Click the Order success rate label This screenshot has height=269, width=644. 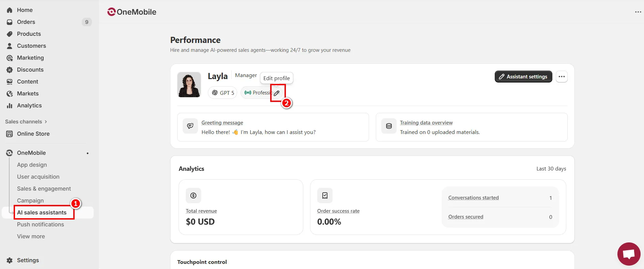click(x=338, y=211)
